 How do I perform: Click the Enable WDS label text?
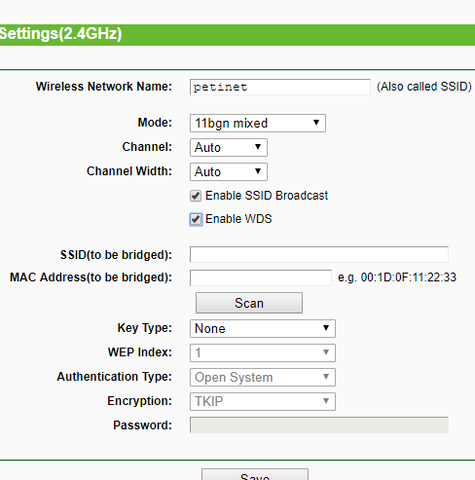pyautogui.click(x=239, y=219)
